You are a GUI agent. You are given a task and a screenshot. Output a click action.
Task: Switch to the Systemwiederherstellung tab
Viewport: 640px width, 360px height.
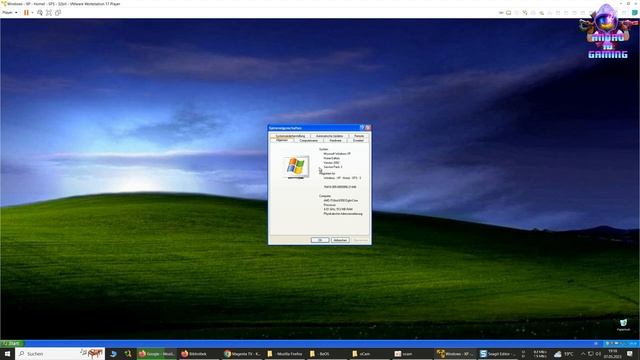[290, 136]
